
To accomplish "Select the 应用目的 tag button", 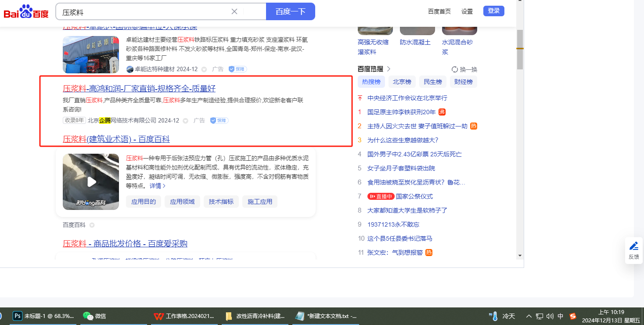I will coord(144,202).
